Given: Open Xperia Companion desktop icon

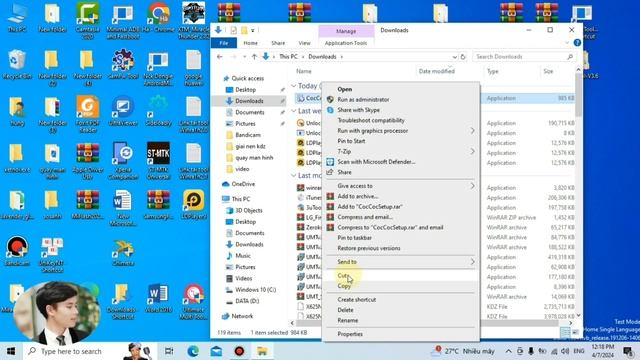Looking at the screenshot, I should [x=123, y=160].
